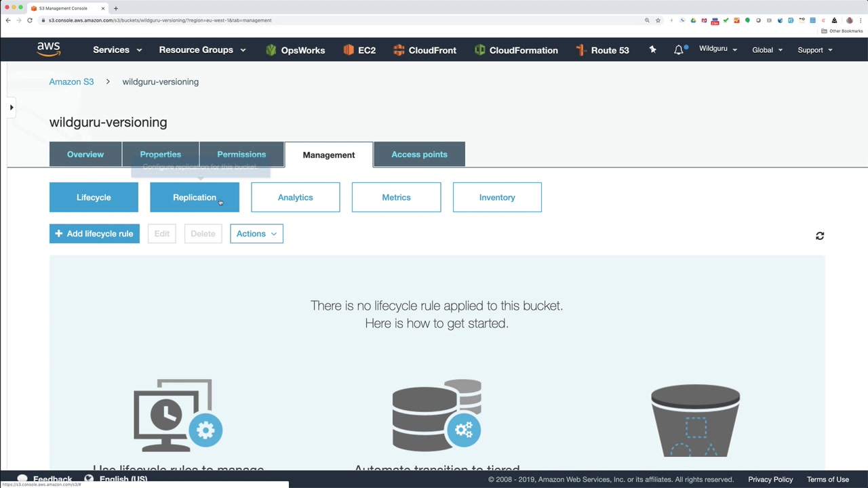The height and width of the screenshot is (488, 868).
Task: Open the Support dropdown
Action: point(815,50)
